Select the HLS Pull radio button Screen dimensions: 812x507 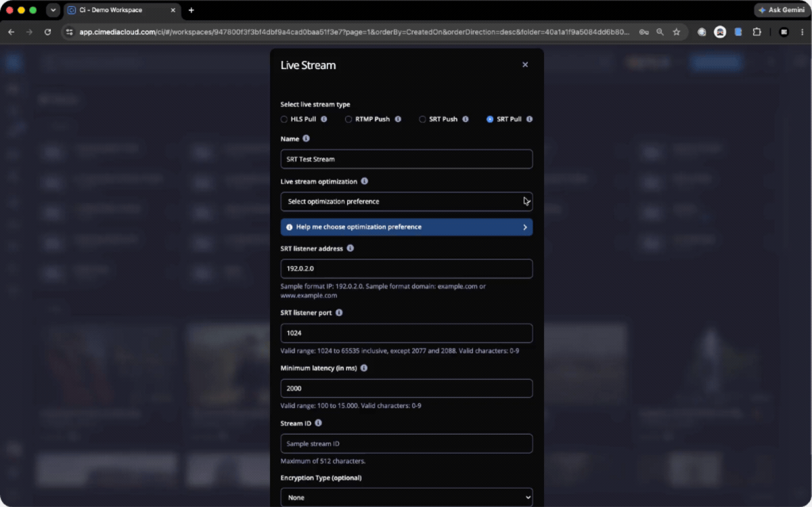284,119
